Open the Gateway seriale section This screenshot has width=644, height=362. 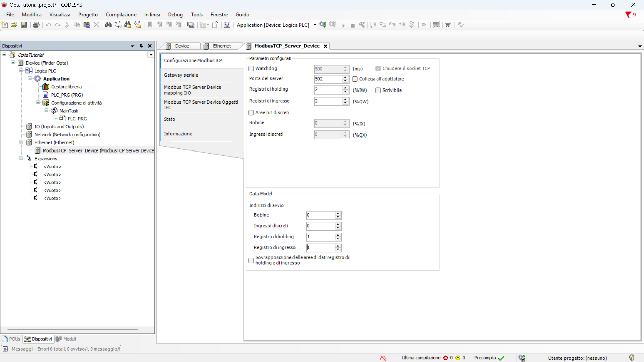181,75
